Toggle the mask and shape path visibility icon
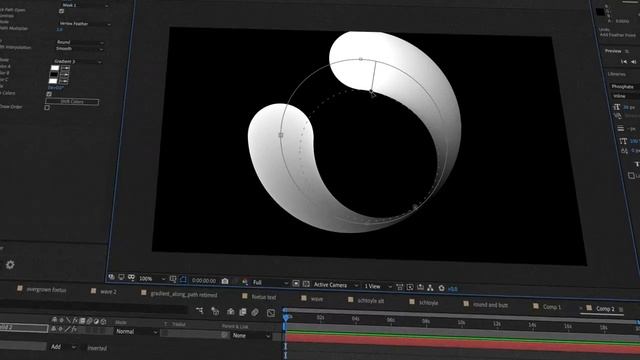640x360 pixels. [183, 280]
